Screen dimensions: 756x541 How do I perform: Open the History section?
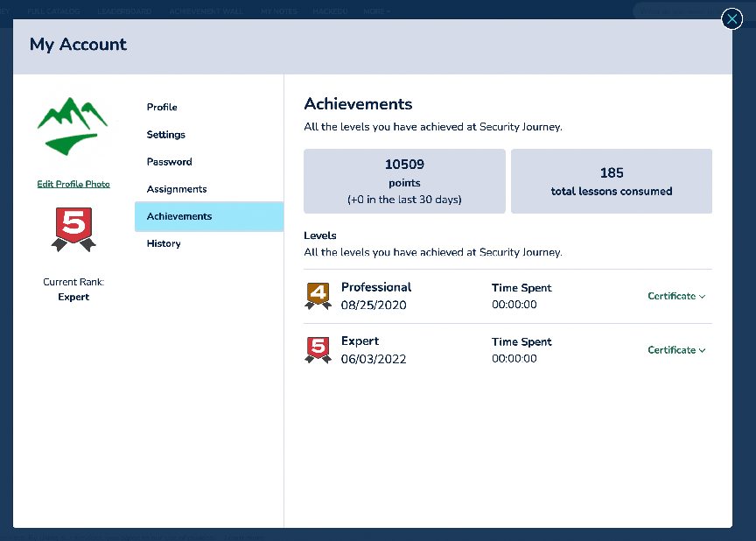(164, 243)
